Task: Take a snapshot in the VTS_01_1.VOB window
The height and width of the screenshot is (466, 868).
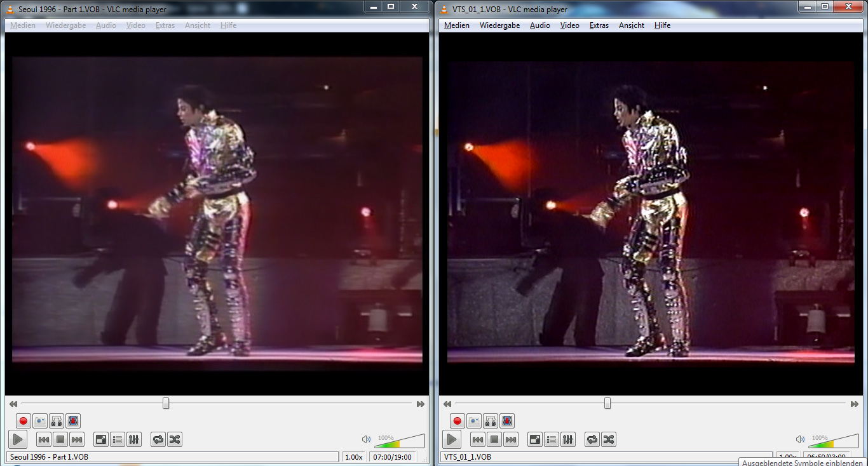Action: click(x=474, y=421)
